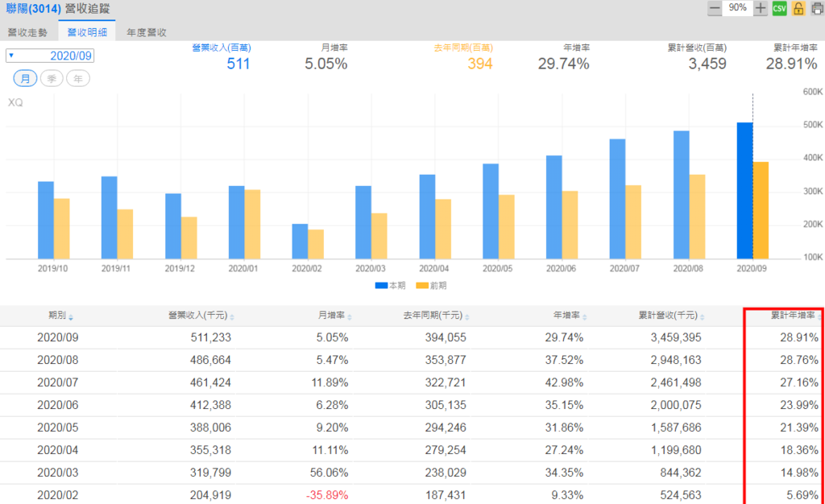The height and width of the screenshot is (504, 825).
Task: Click the blue 2020/08 chart bar
Action: coord(682,195)
